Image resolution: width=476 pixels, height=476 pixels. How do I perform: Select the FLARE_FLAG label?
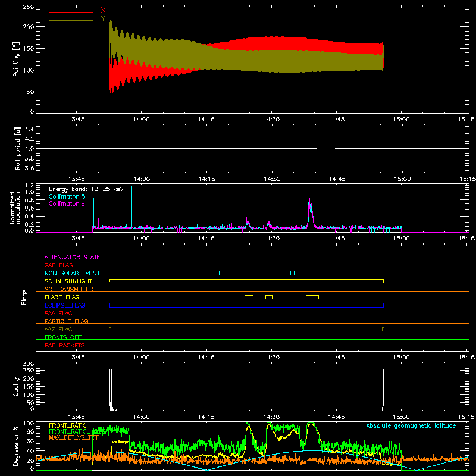point(62,297)
